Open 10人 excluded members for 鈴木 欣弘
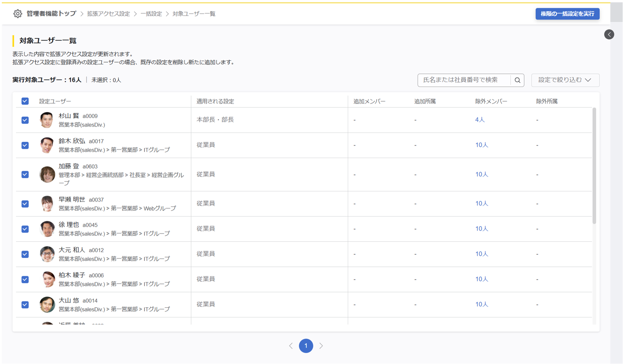Image resolution: width=623 pixels, height=364 pixels. coord(481,145)
